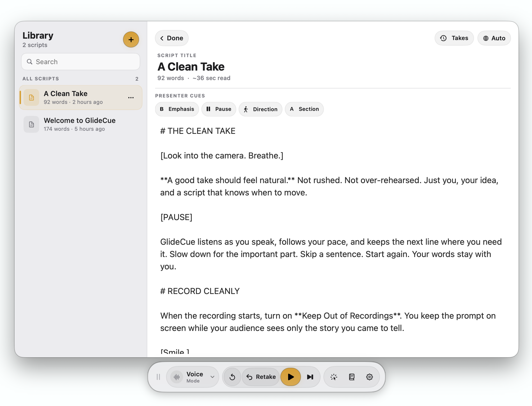Click the Retake button
The width and height of the screenshot is (532, 406).
coord(261,377)
